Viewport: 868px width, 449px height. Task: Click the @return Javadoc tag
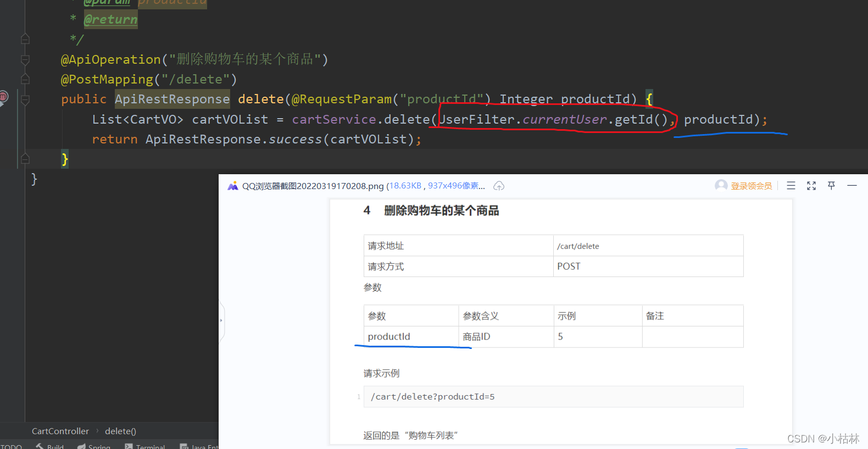coord(110,19)
